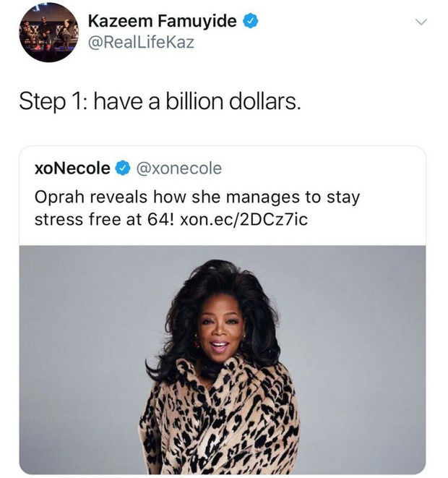Open the xoNecole account name

click(x=72, y=168)
